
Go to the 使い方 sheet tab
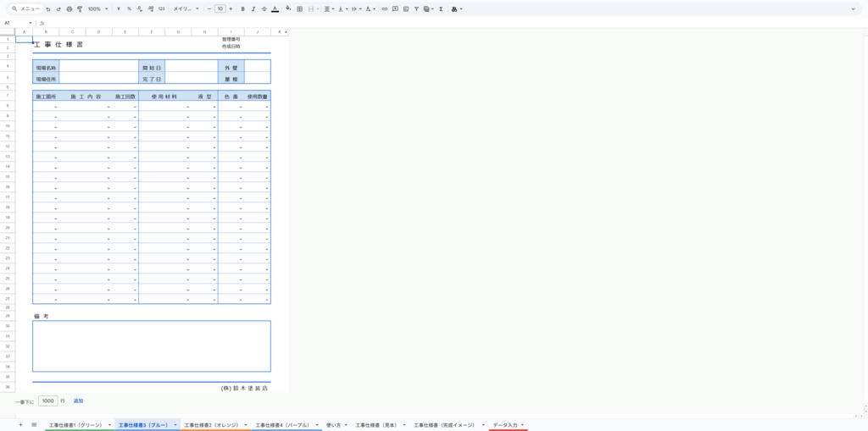pos(333,425)
